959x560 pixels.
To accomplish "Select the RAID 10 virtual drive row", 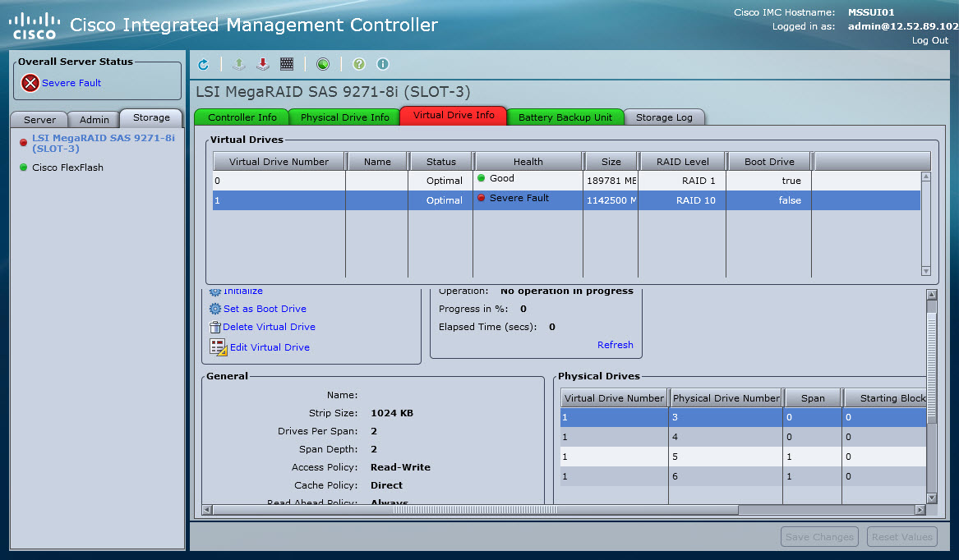I will click(566, 200).
